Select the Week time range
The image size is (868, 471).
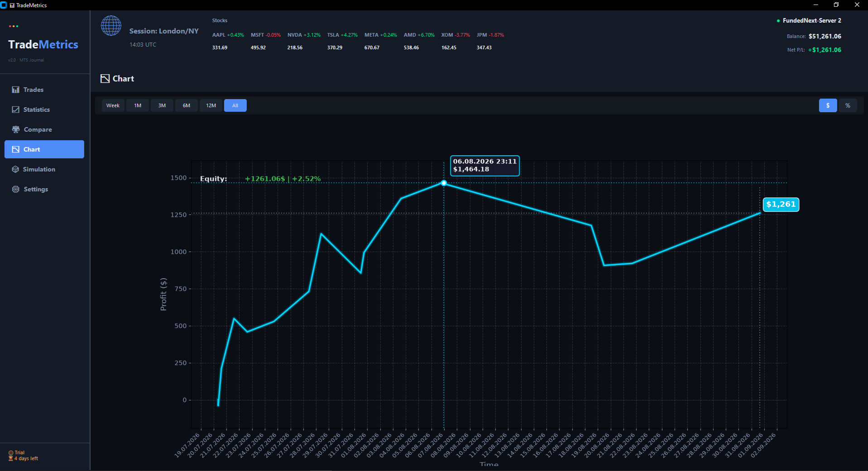click(x=113, y=105)
